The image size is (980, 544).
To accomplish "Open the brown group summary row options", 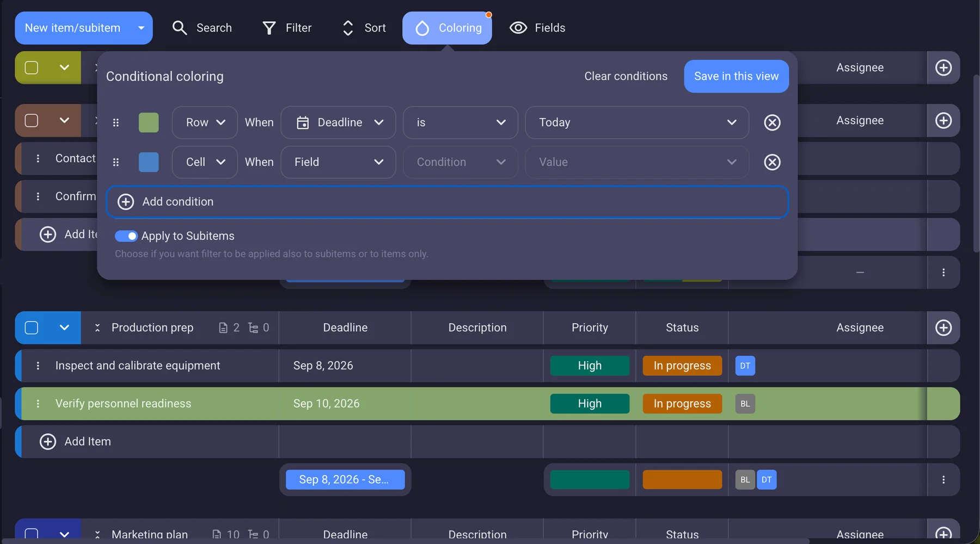I will point(943,273).
